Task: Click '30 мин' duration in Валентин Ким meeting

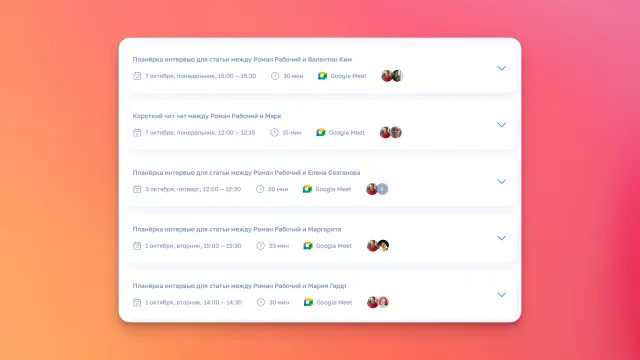Action: pyautogui.click(x=293, y=76)
